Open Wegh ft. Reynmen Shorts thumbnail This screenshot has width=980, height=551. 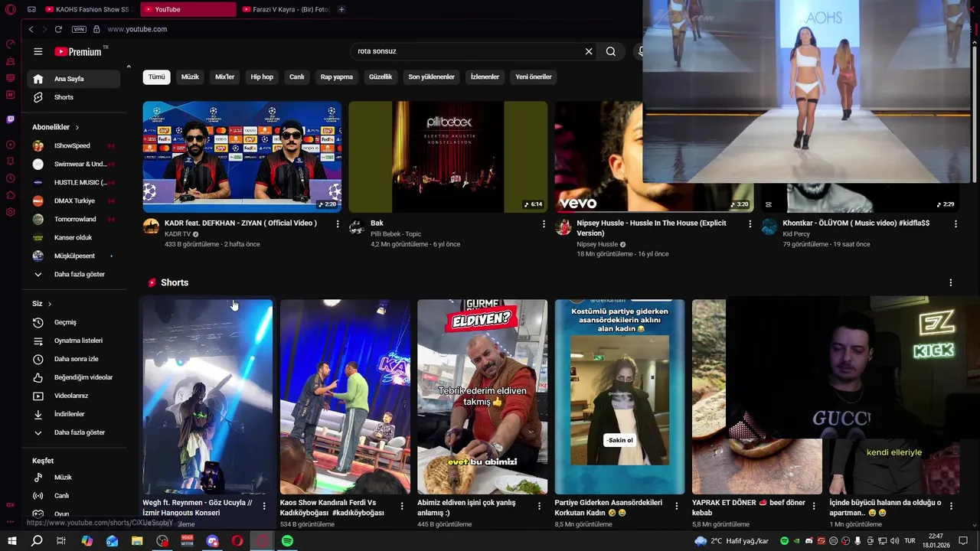(x=207, y=396)
